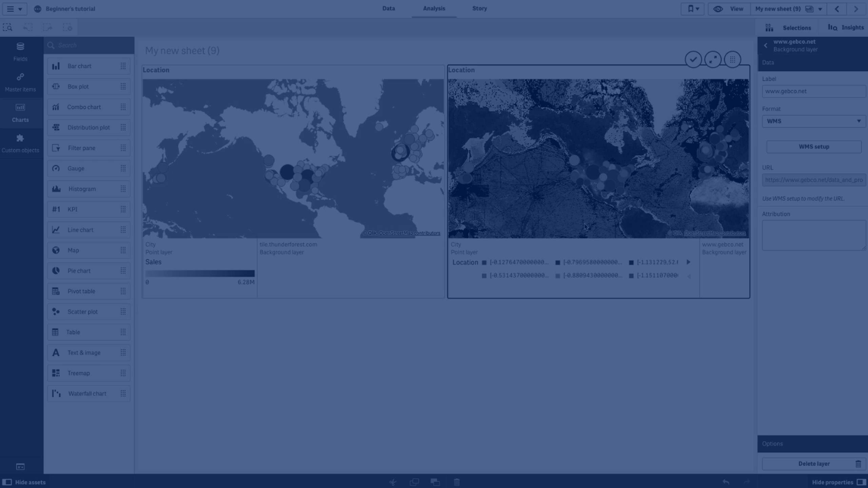Click the done editing checkmark icon

[x=693, y=60]
